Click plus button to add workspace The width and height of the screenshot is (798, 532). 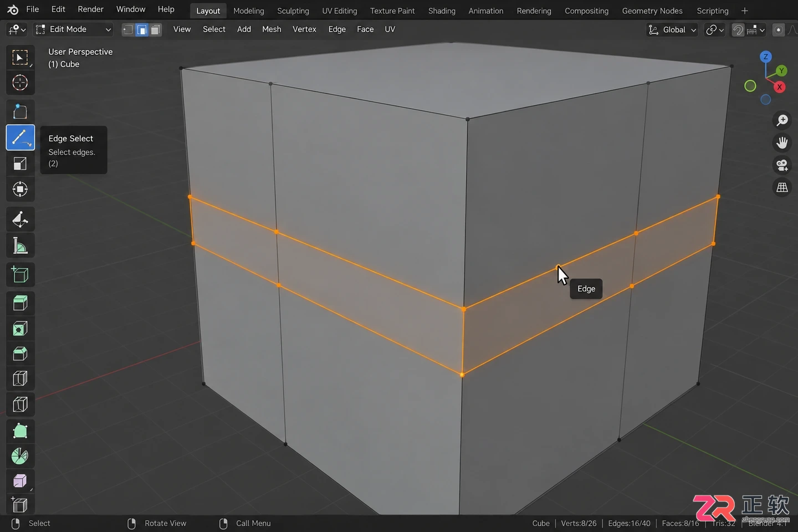coord(745,11)
